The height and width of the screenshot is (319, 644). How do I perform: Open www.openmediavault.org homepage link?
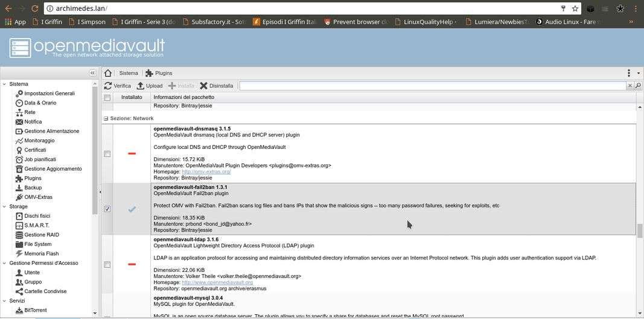[x=217, y=282]
